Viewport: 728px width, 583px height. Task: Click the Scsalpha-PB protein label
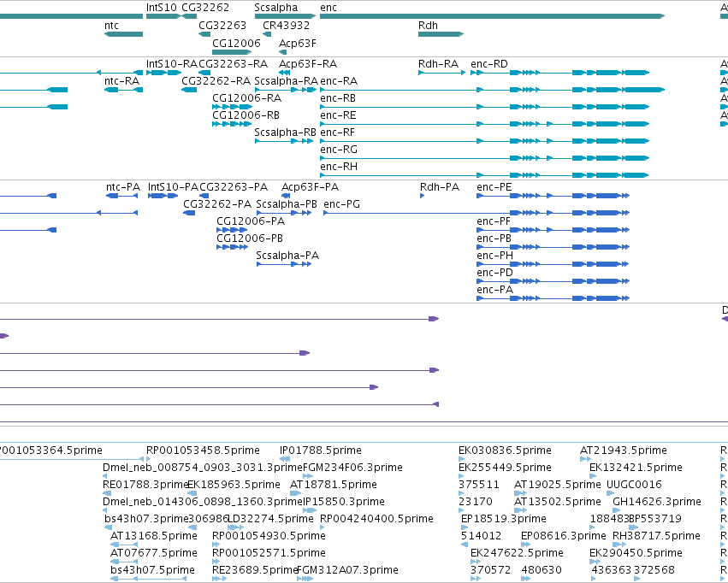pos(287,204)
